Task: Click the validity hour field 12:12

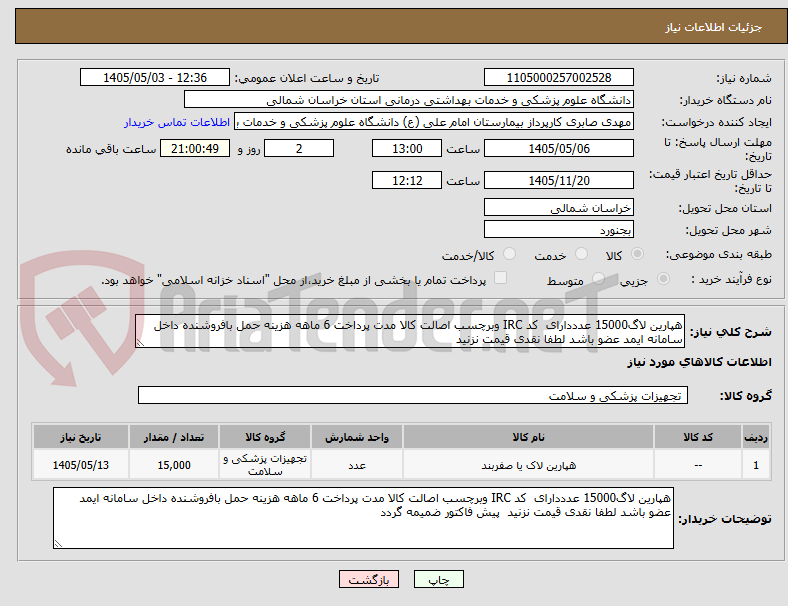Action: pyautogui.click(x=407, y=180)
